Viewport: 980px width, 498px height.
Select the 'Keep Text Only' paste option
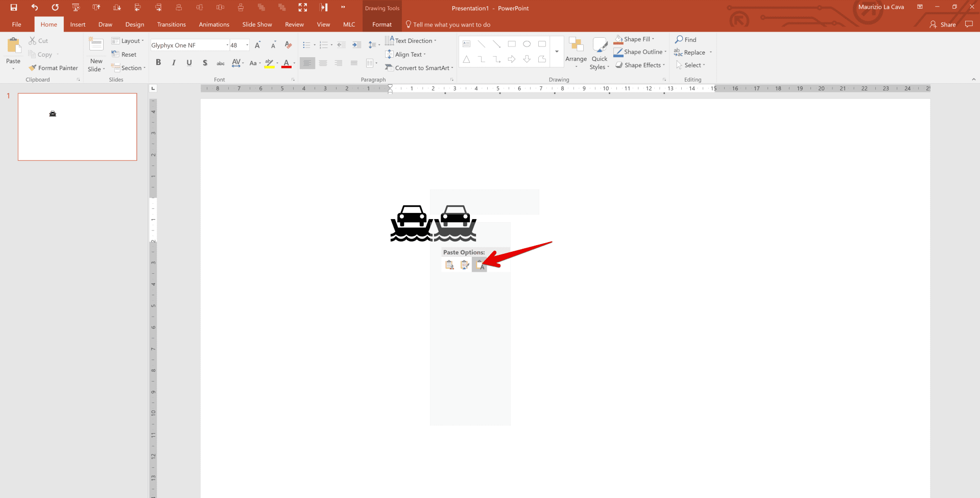pos(479,265)
